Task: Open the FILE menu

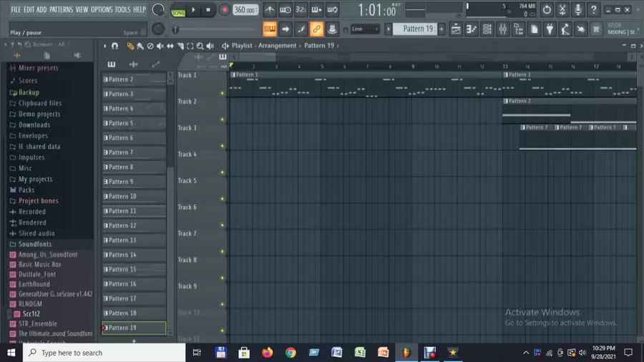Action: click(x=16, y=9)
